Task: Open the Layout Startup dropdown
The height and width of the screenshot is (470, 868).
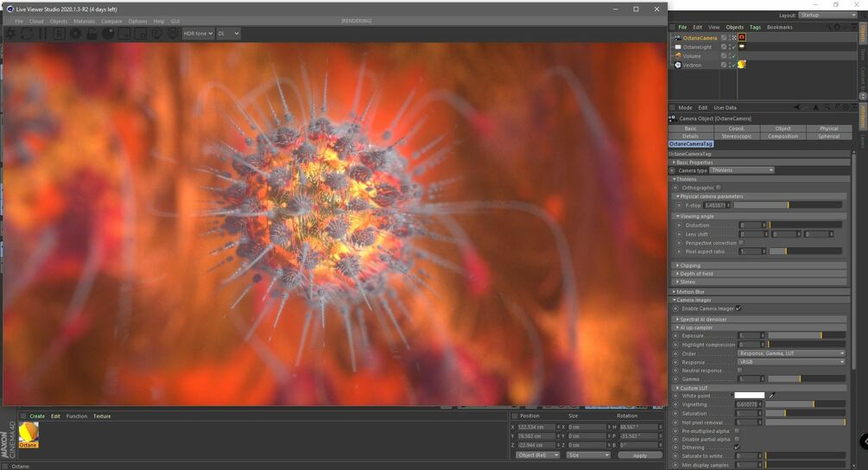Action: [x=827, y=15]
